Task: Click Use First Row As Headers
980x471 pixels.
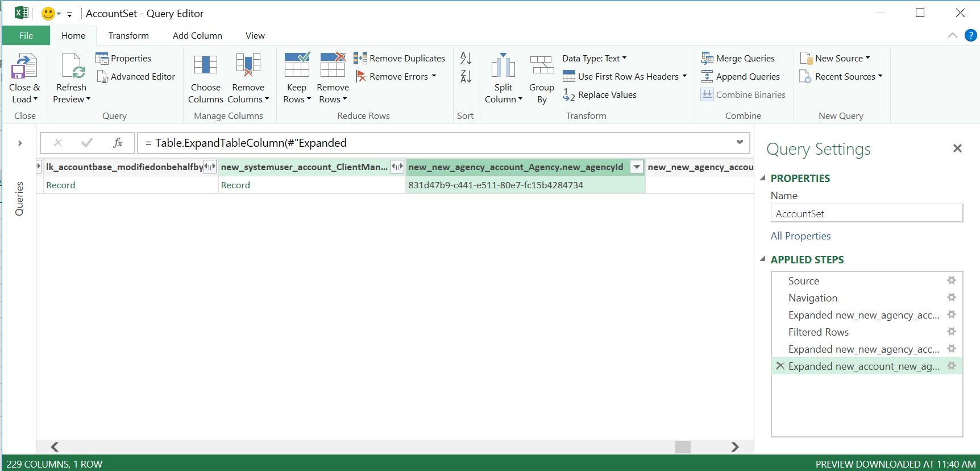Action: (625, 76)
